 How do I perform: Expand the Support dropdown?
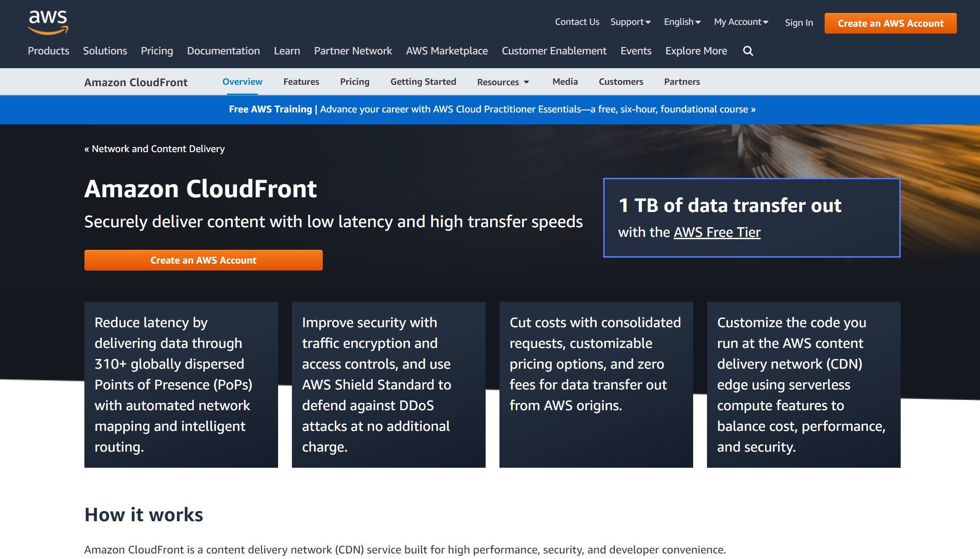tap(630, 22)
